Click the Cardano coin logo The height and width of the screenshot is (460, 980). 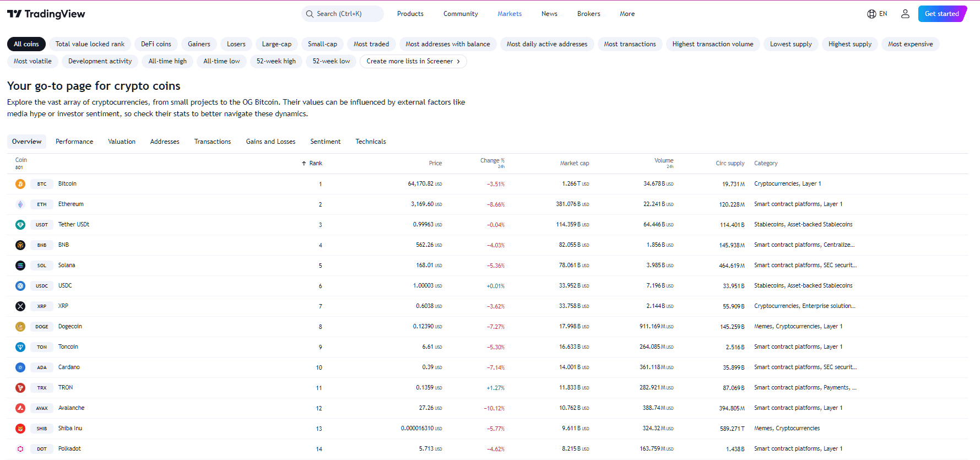click(x=20, y=367)
